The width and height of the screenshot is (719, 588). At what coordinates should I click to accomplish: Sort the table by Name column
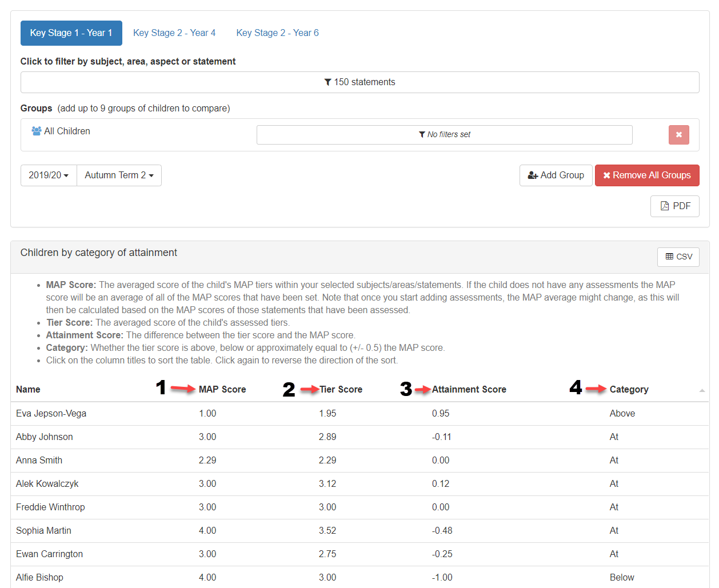click(x=28, y=389)
